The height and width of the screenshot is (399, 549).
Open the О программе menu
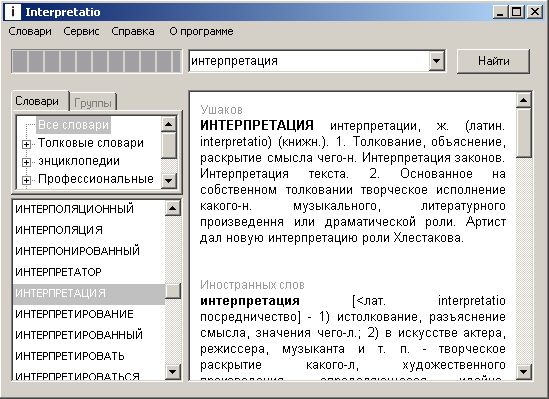tap(201, 32)
